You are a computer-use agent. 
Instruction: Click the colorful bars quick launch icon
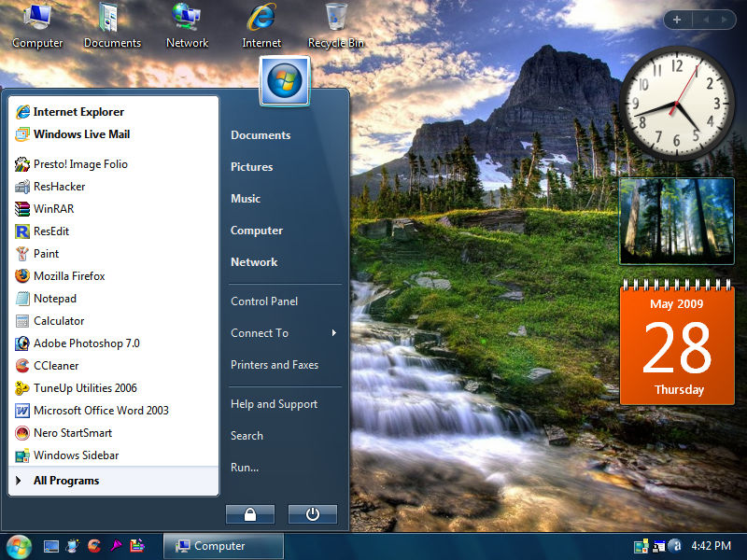[137, 546]
